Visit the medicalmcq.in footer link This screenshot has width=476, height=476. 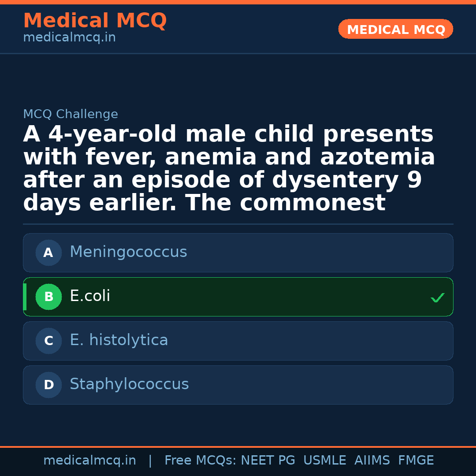(90, 460)
